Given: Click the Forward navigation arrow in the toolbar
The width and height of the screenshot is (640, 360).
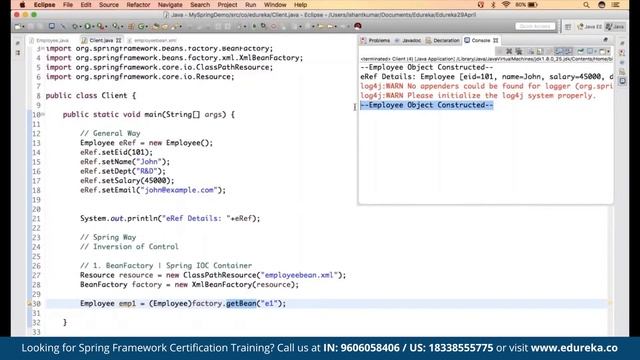Looking at the screenshot, I should (x=331, y=27).
